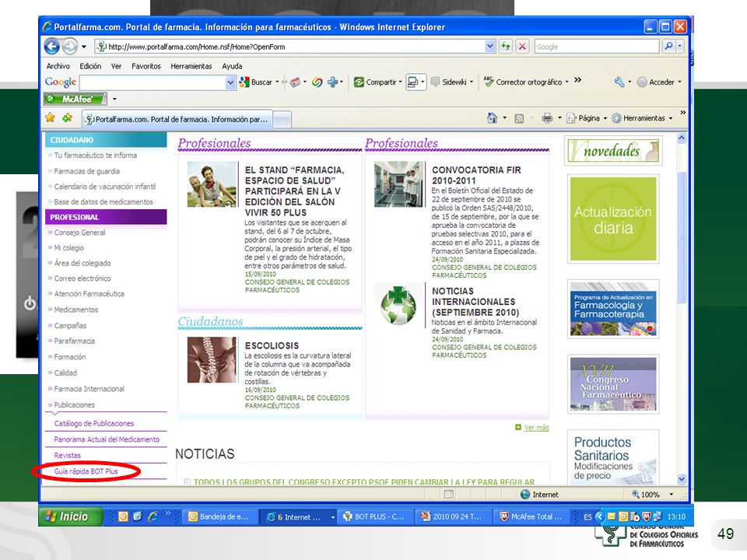The height and width of the screenshot is (560, 747).
Task: Click the McAfee shield tray icon
Action: [x=647, y=516]
